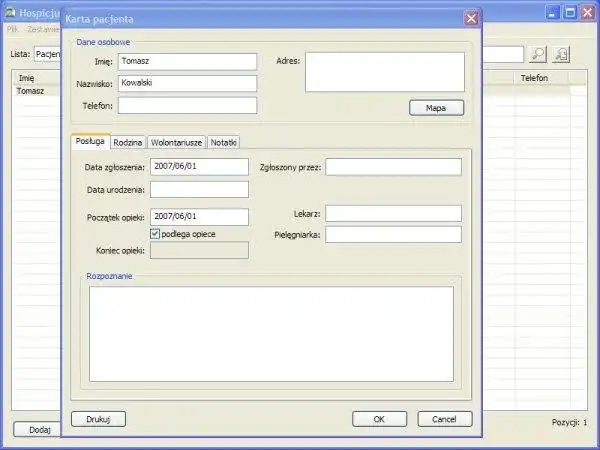600x450 pixels.
Task: Open the Plik menu in Hospicjum window
Action: click(13, 29)
